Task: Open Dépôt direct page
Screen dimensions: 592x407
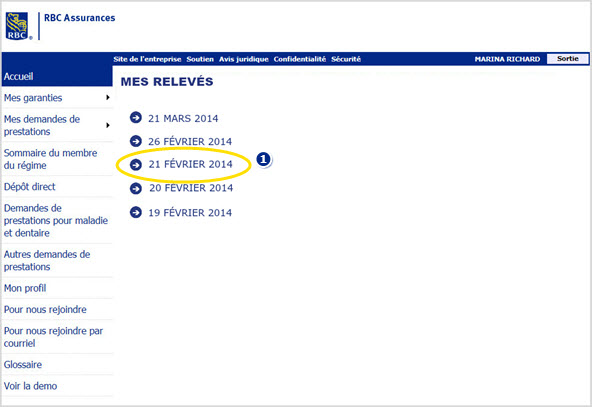Action: (x=29, y=187)
